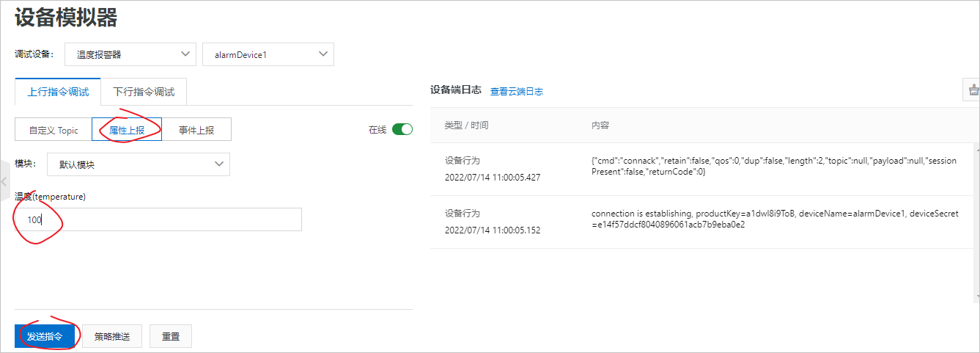The image size is (980, 353).
Task: Open the alarmDevice1 device dropdown
Action: pyautogui.click(x=268, y=54)
